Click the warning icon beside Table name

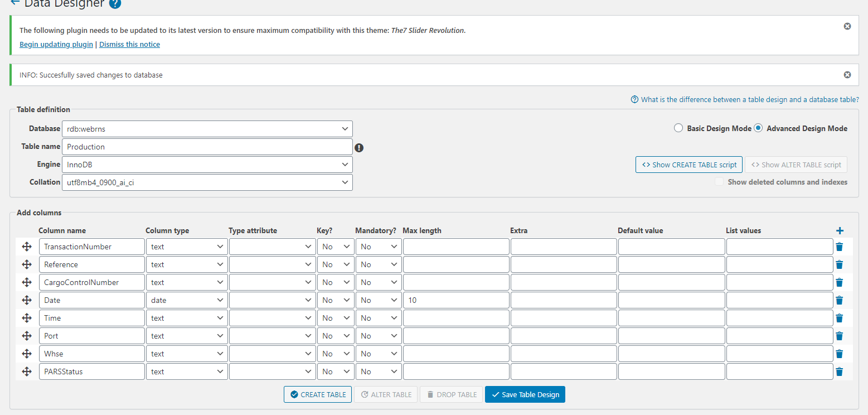[x=359, y=148]
